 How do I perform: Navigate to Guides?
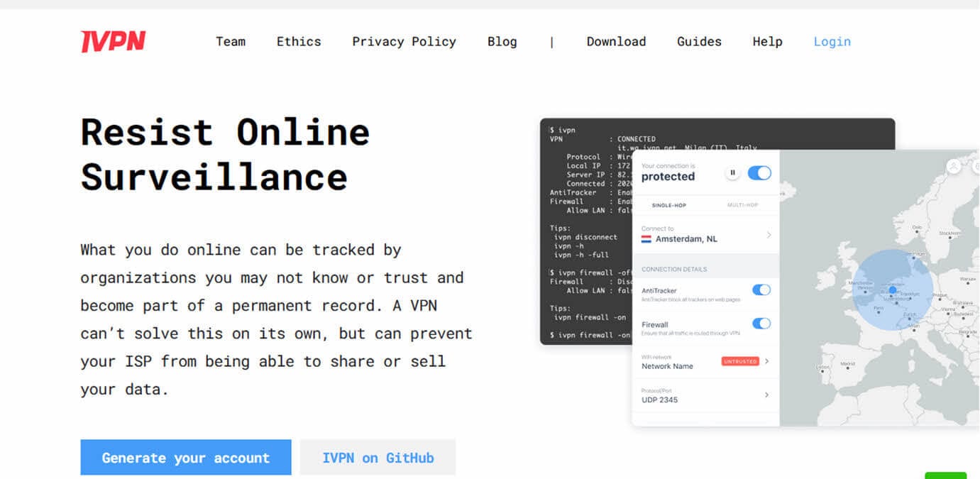699,42
